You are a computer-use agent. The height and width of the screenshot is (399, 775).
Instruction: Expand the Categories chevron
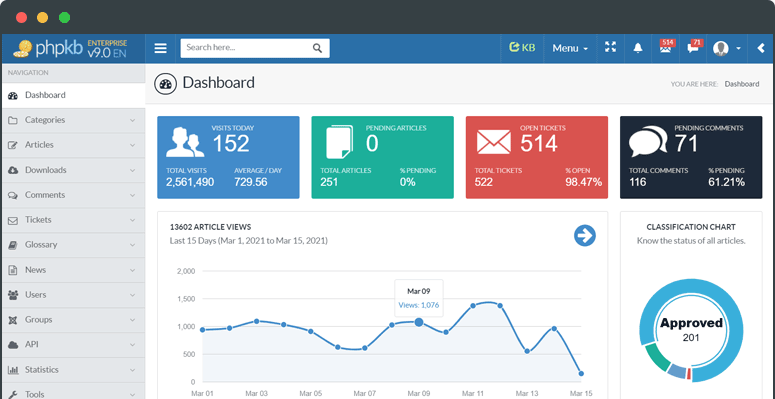132,120
